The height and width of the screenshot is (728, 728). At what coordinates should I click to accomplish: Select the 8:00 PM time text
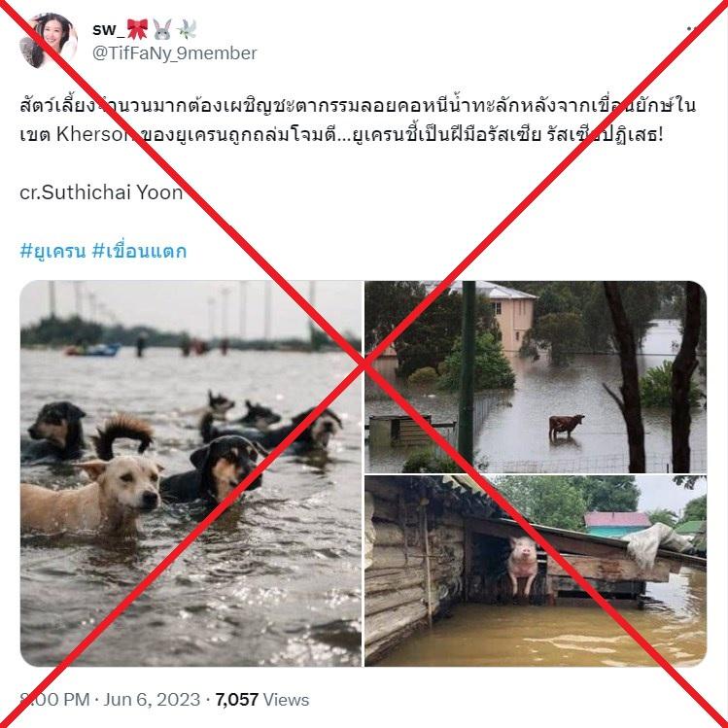[54, 700]
